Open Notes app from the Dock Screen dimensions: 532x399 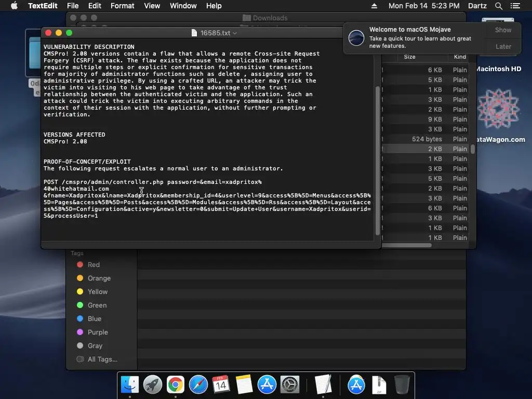244,385
